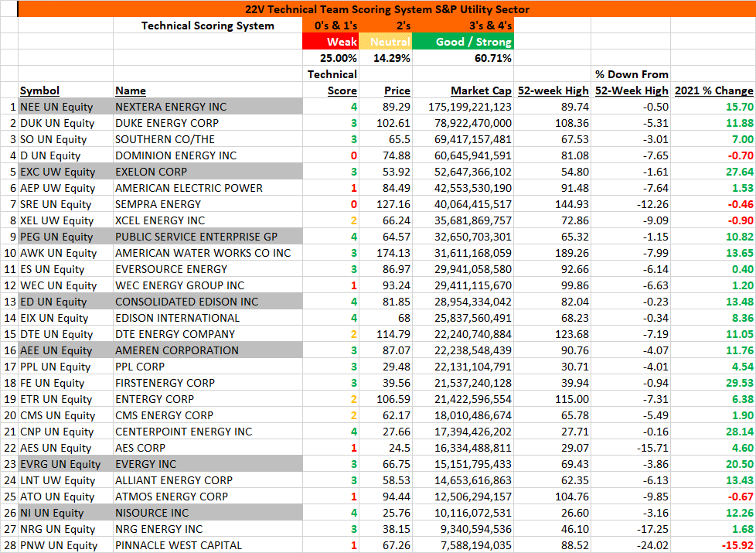
Task: Click the 'DUKE ENERGY CORP' name cell
Action: coord(208,123)
